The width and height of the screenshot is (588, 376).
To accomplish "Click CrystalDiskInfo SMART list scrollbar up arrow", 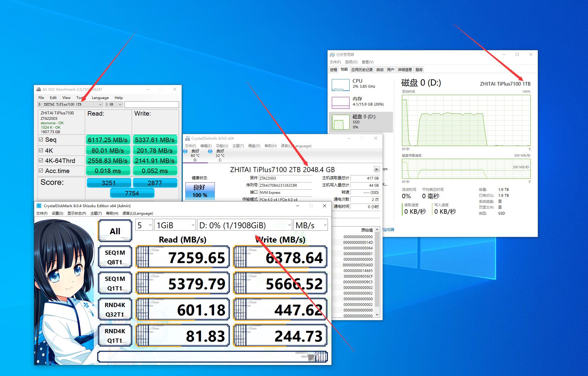I will pos(377,229).
